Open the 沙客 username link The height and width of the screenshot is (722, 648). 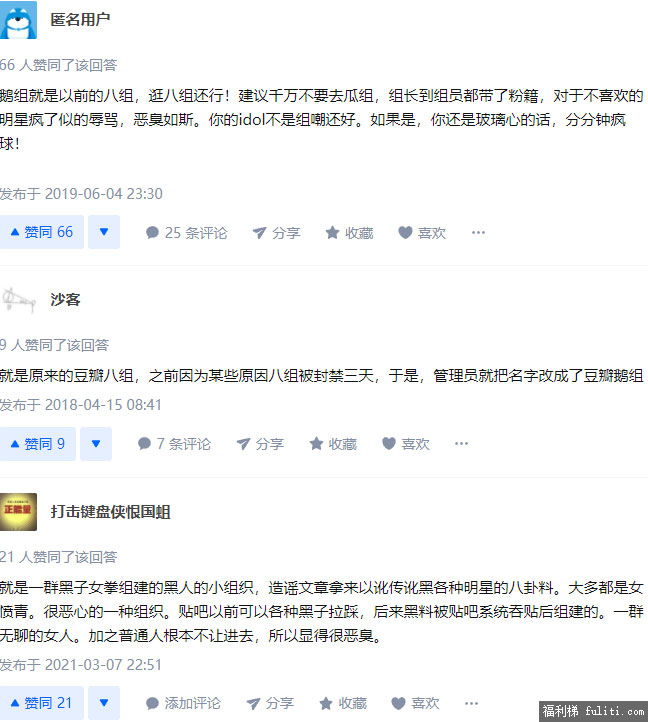(x=65, y=300)
